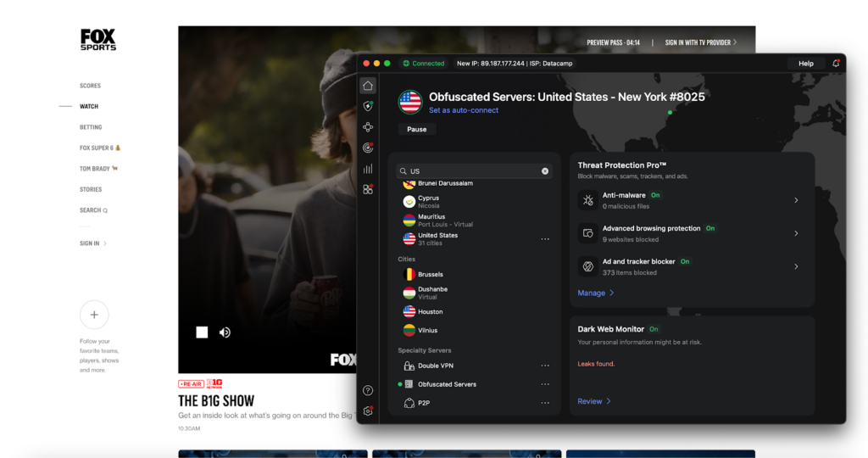Stop the Fox Sports video playback
Image resolution: width=868 pixels, height=458 pixels.
point(202,332)
